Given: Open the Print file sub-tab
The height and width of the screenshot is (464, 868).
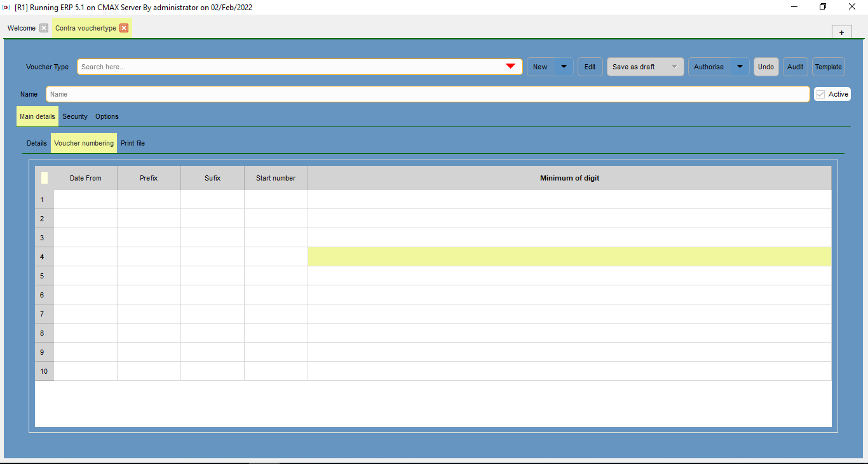Looking at the screenshot, I should point(133,143).
